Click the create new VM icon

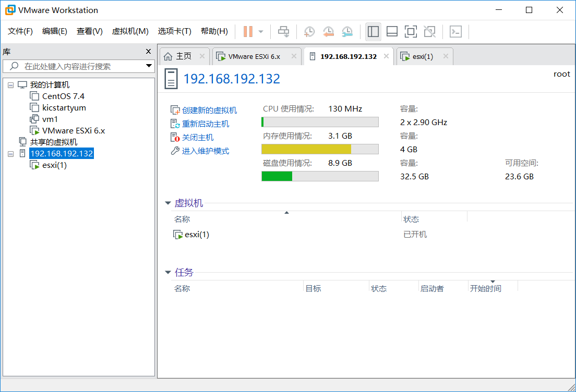click(175, 110)
